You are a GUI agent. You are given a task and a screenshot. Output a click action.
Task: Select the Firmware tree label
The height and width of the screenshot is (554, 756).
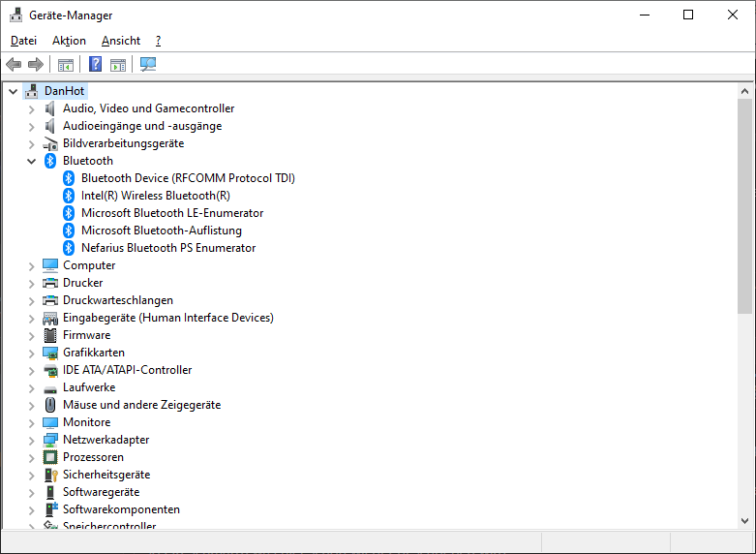point(87,335)
